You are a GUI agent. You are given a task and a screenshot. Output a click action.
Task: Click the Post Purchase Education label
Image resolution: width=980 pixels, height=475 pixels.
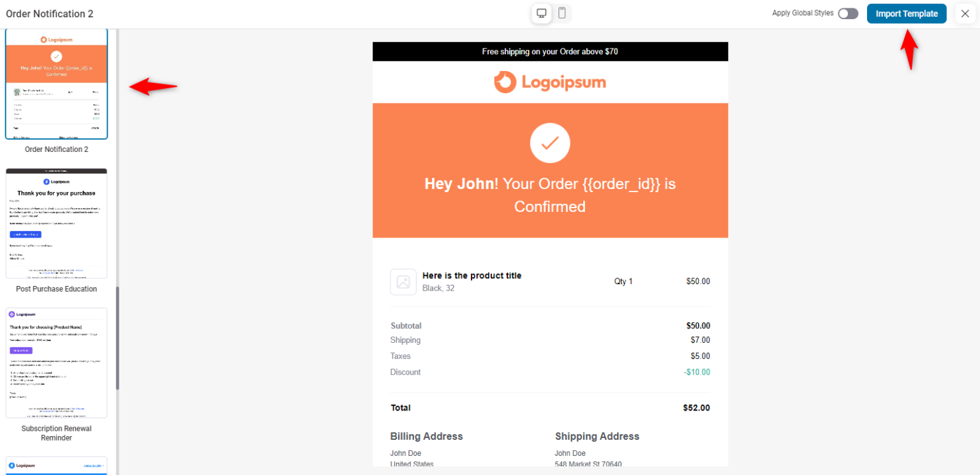(x=56, y=289)
